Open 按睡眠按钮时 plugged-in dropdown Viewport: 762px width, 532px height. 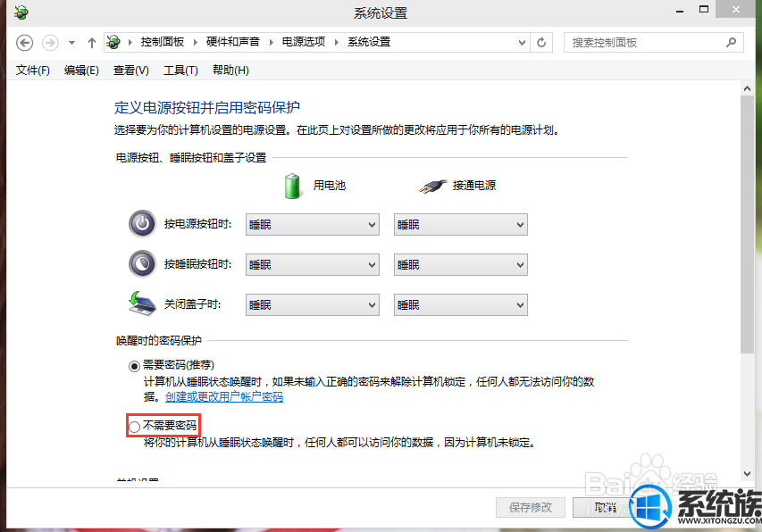pos(461,265)
